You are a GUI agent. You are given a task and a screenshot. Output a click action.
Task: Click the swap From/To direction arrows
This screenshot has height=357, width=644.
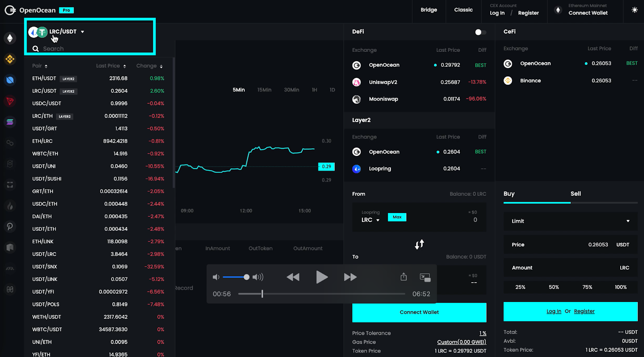click(419, 244)
